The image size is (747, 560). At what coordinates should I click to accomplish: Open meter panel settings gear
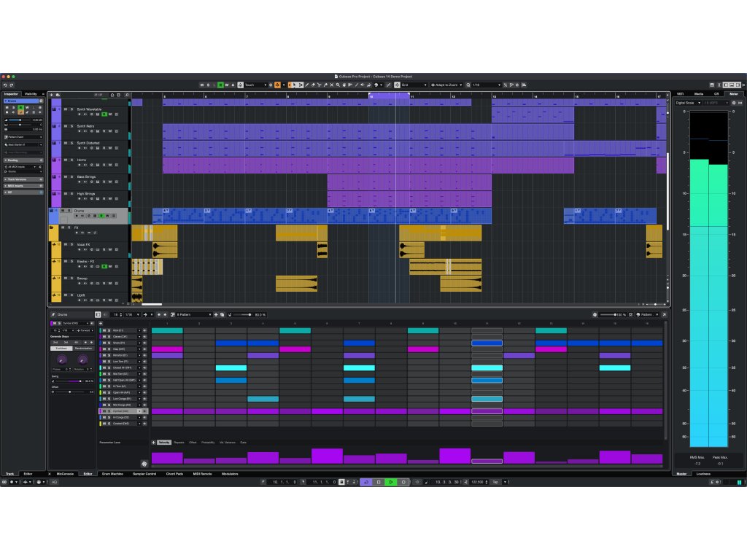click(x=734, y=103)
